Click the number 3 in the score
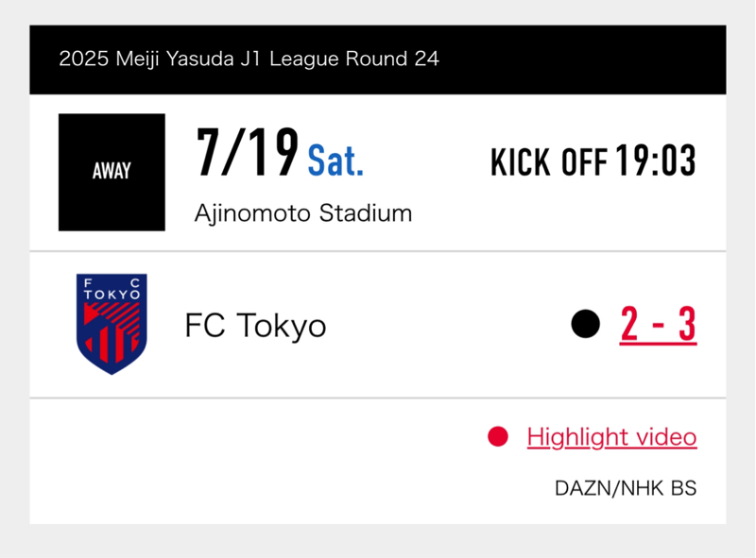 pos(687,324)
